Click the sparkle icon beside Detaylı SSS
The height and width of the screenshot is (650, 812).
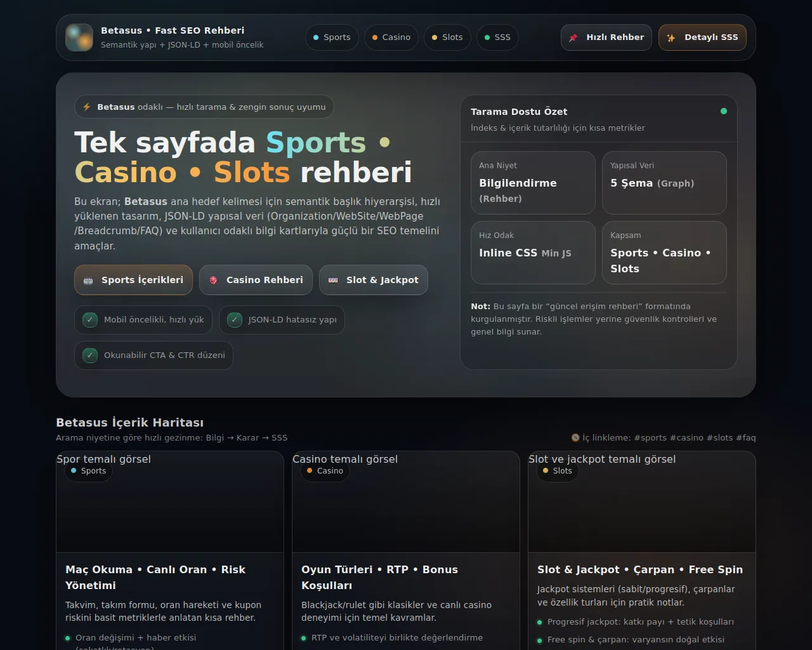pyautogui.click(x=671, y=37)
